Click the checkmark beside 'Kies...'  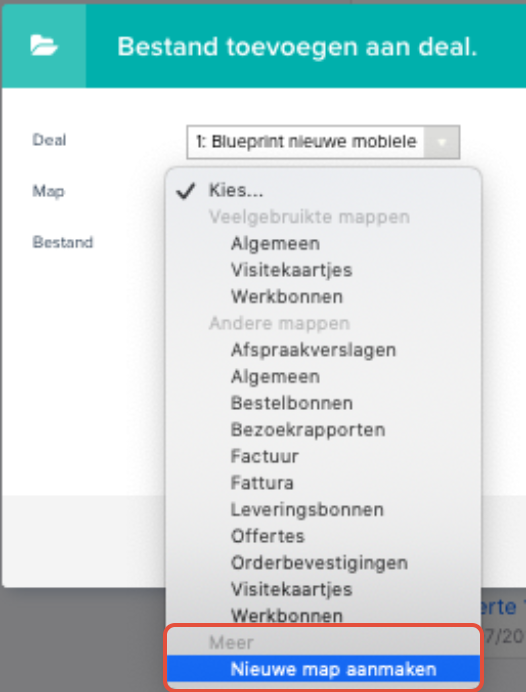coord(185,191)
